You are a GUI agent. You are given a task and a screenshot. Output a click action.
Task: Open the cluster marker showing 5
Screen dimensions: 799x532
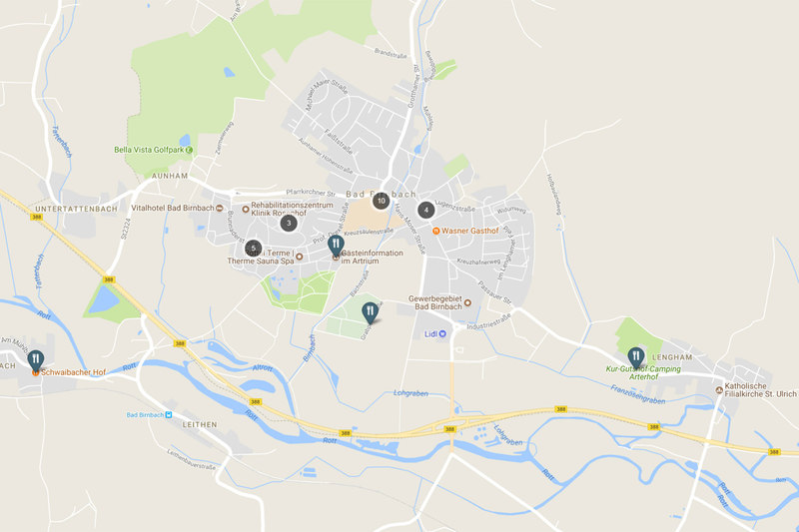coord(254,249)
